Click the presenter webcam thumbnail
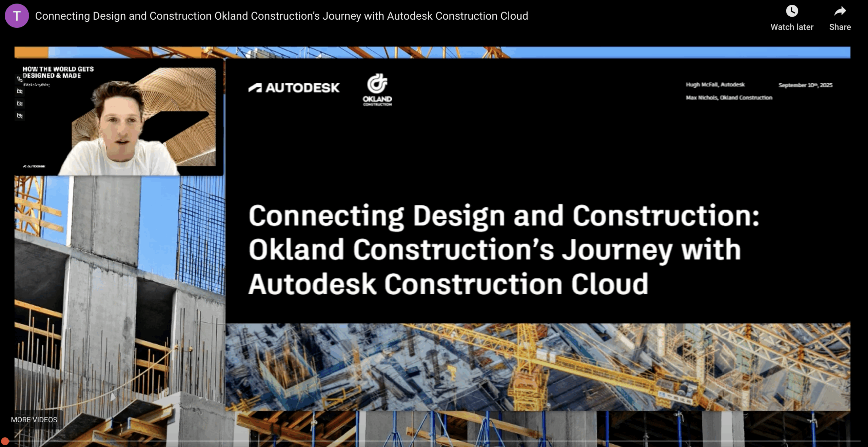 tap(119, 117)
